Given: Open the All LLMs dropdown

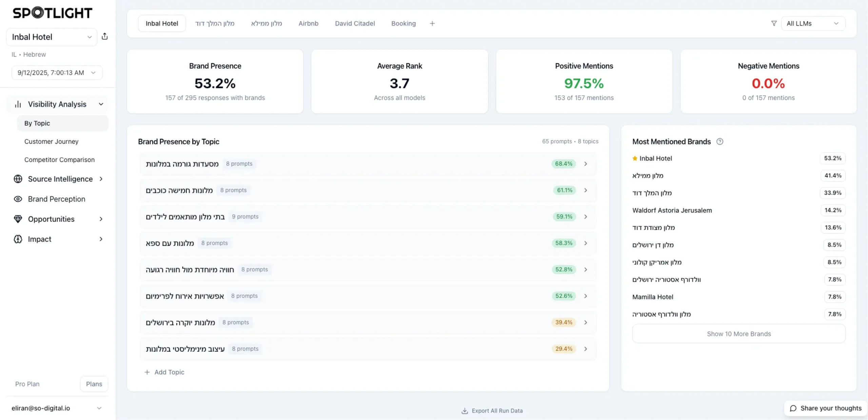Looking at the screenshot, I should (813, 23).
